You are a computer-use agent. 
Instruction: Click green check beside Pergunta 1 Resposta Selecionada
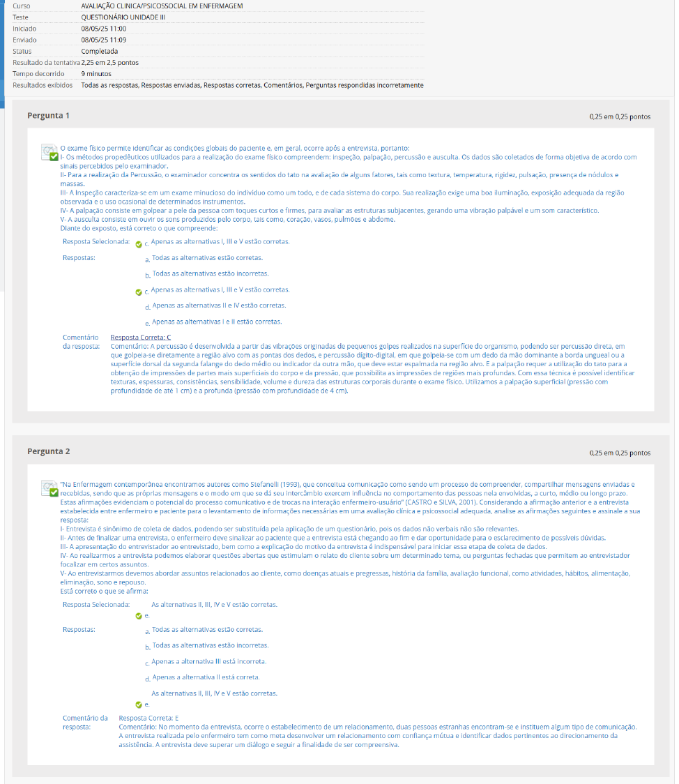tap(139, 245)
